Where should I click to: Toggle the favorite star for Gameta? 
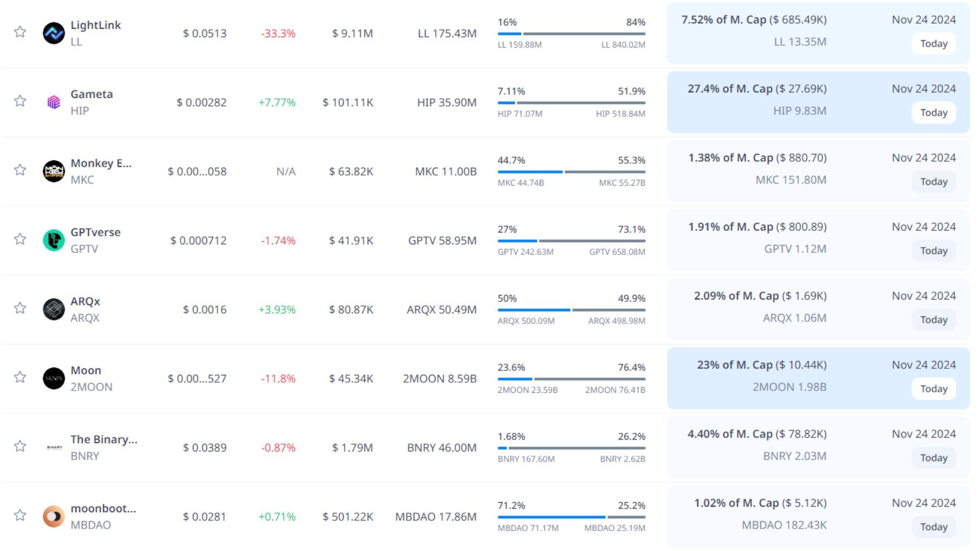pyautogui.click(x=20, y=101)
